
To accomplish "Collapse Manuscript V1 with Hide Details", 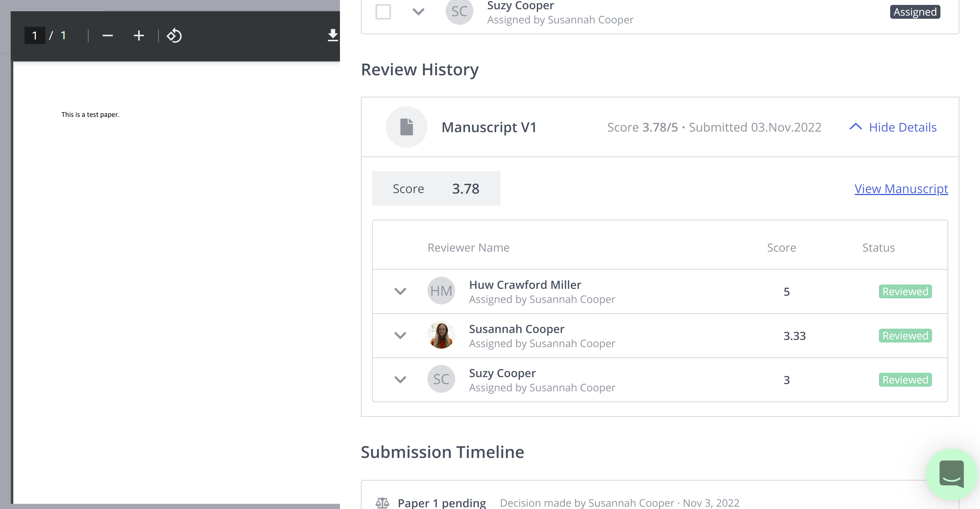I will click(893, 127).
